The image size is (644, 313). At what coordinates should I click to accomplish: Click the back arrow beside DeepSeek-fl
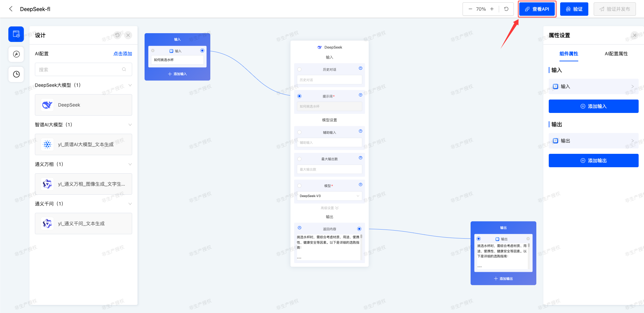coord(11,9)
